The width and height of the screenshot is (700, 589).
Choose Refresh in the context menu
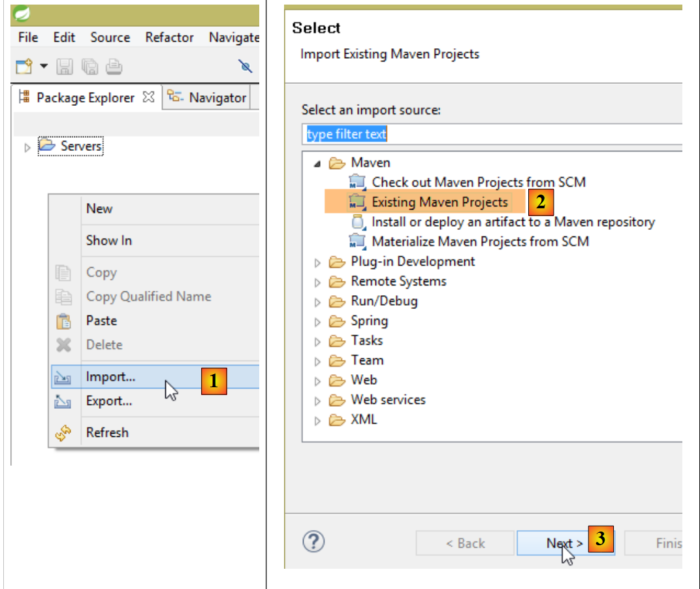coord(107,432)
